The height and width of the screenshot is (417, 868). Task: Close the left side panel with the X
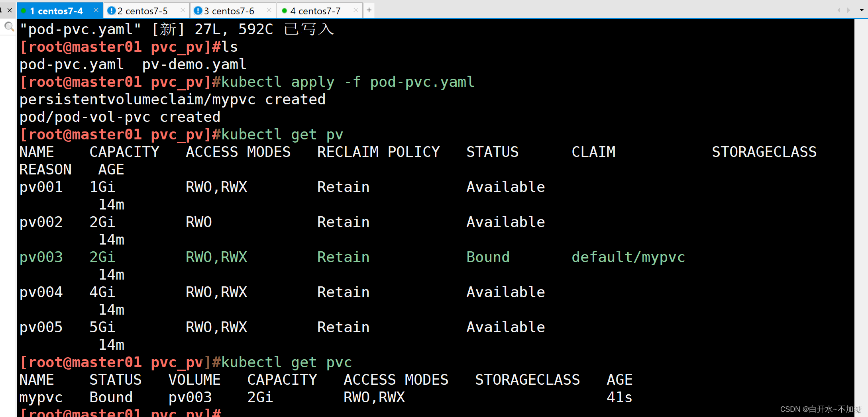10,10
